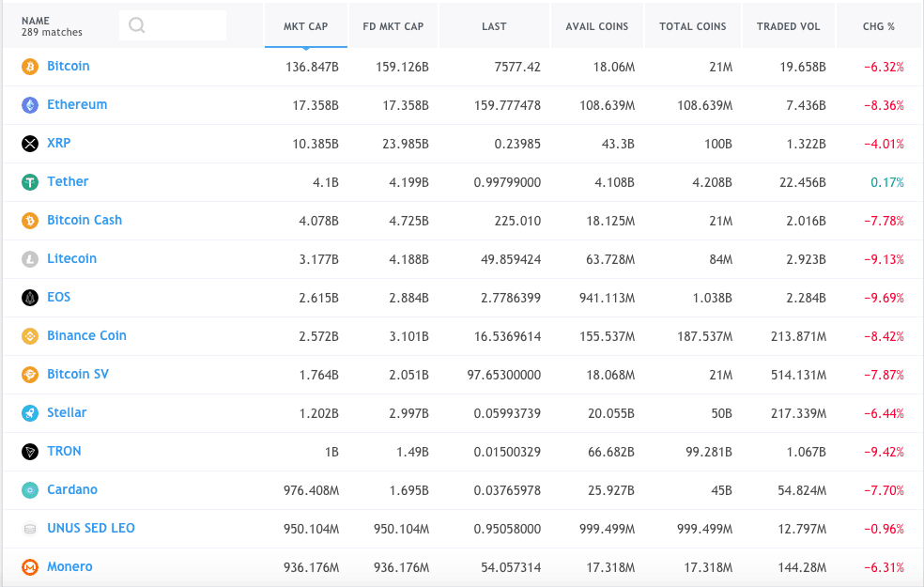Click the XRP logo icon
924x587 pixels.
pos(30,144)
